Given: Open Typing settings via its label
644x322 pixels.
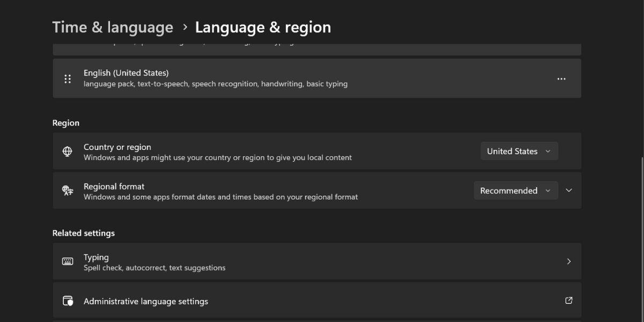Looking at the screenshot, I should 96,257.
